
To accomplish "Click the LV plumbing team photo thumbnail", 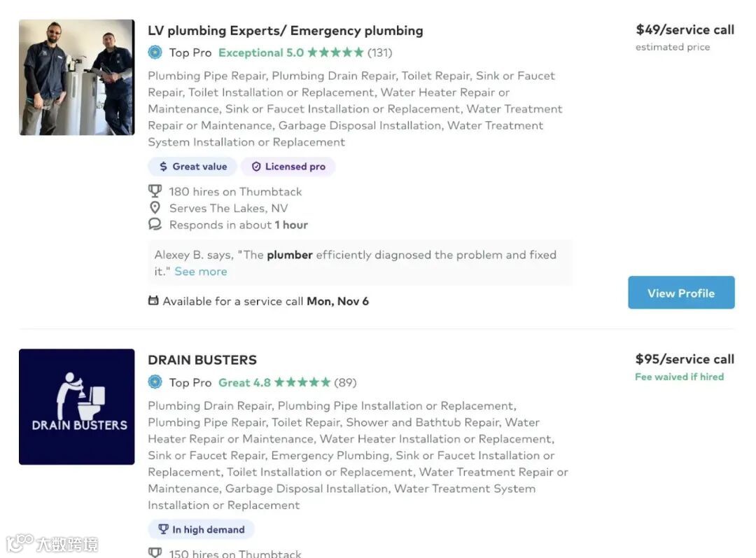I will pos(76,77).
